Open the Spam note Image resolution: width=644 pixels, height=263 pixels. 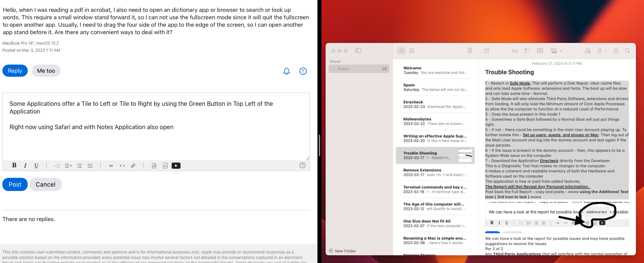[435, 87]
